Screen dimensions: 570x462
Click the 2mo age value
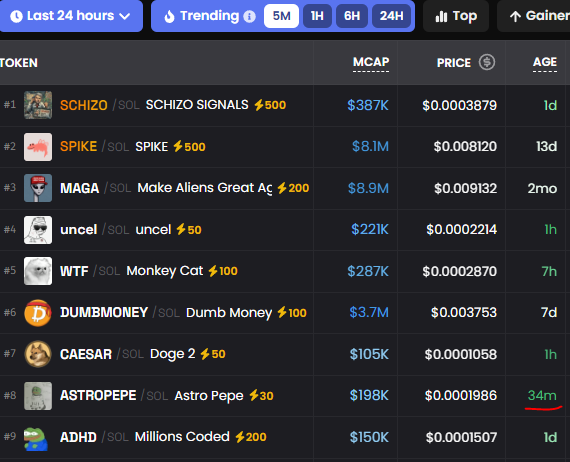tap(542, 188)
